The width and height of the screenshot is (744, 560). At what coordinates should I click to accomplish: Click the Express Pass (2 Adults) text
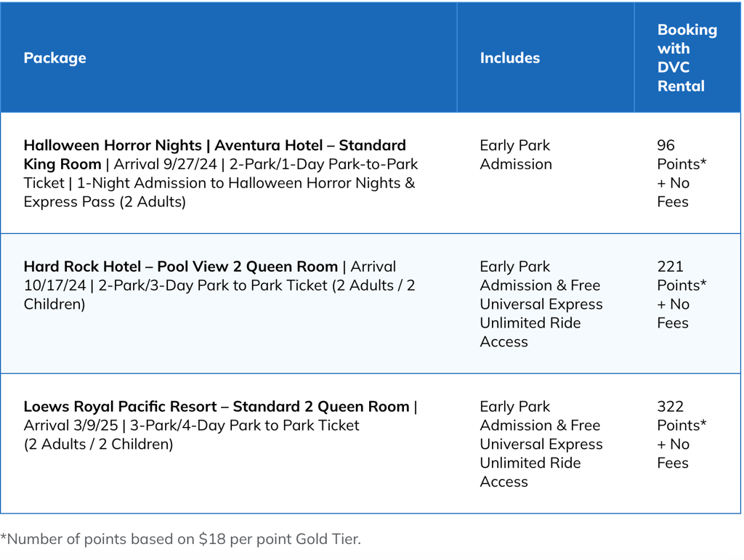point(105,202)
